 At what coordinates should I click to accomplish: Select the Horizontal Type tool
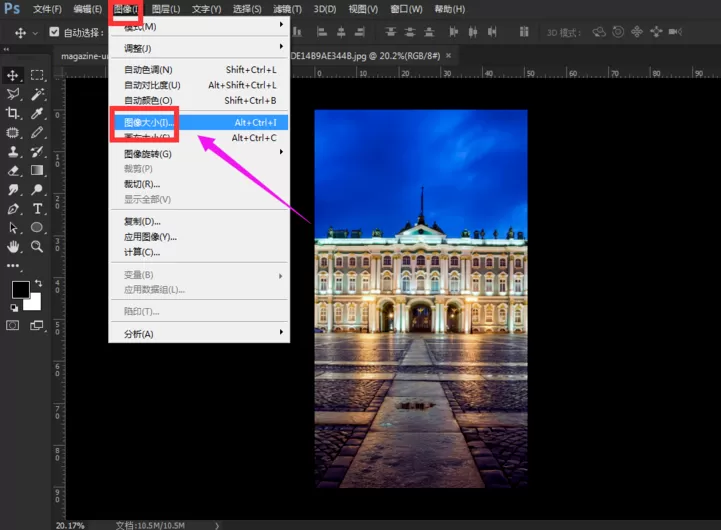click(37, 209)
